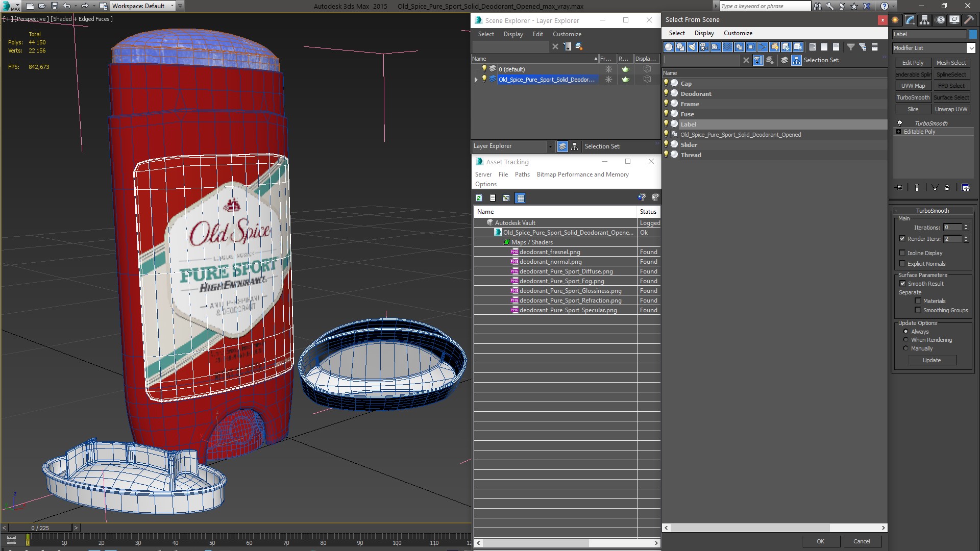Enable Separate by Materials checkbox

918,301
